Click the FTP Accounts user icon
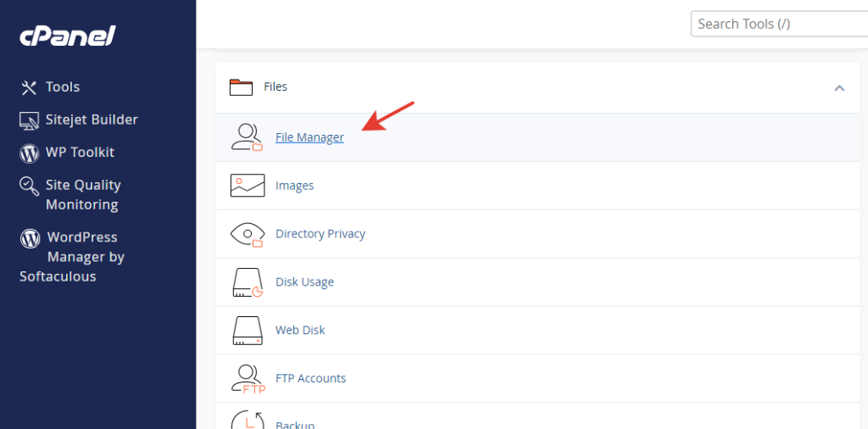This screenshot has height=429, width=868. point(248,379)
